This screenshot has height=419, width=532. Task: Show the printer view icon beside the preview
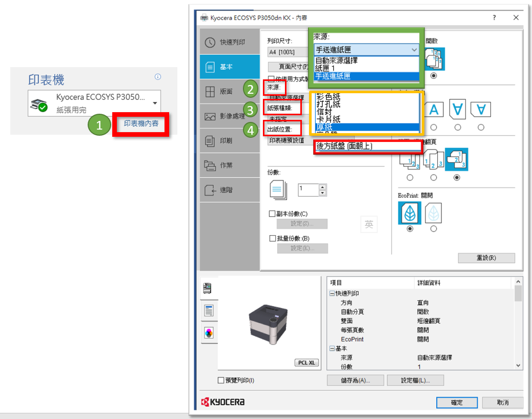(207, 288)
